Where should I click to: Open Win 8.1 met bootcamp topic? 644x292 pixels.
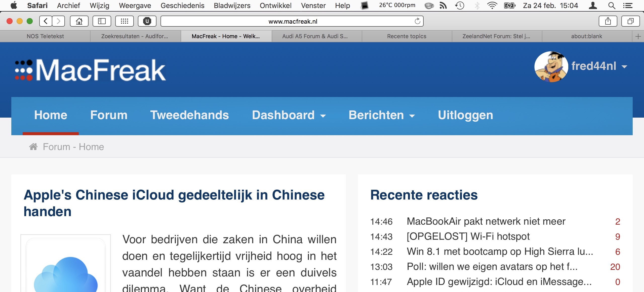[x=500, y=252]
